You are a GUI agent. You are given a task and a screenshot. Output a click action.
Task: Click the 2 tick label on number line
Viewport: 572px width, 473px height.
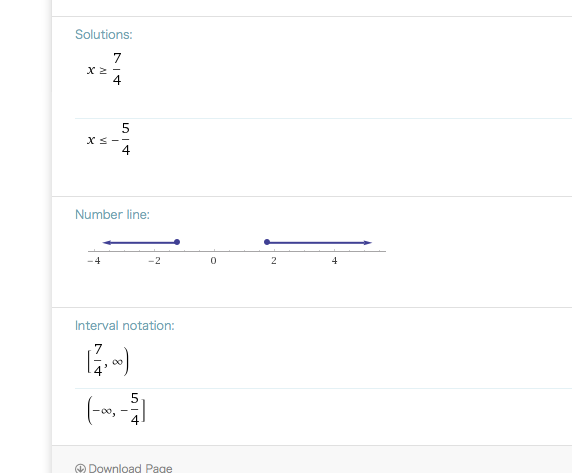tap(274, 261)
